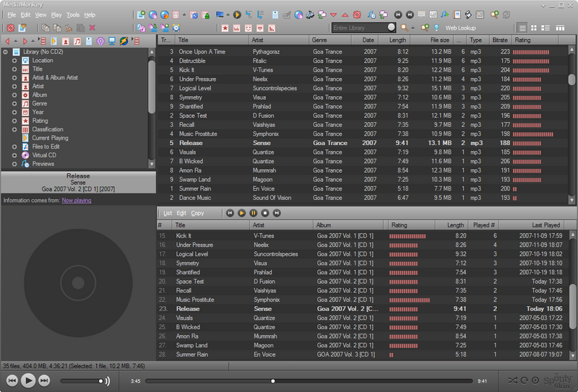
Task: Click the blue monitor icon in top toolbar
Action: [220, 14]
